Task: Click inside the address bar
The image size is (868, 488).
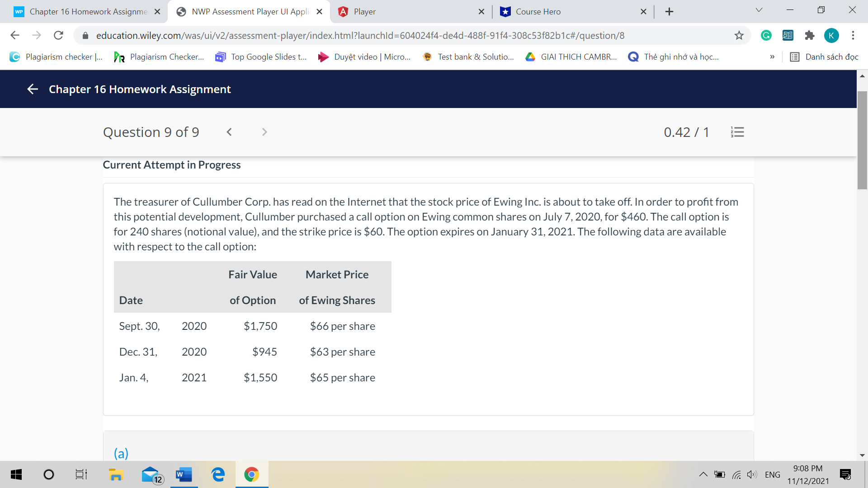Action: 362,35
